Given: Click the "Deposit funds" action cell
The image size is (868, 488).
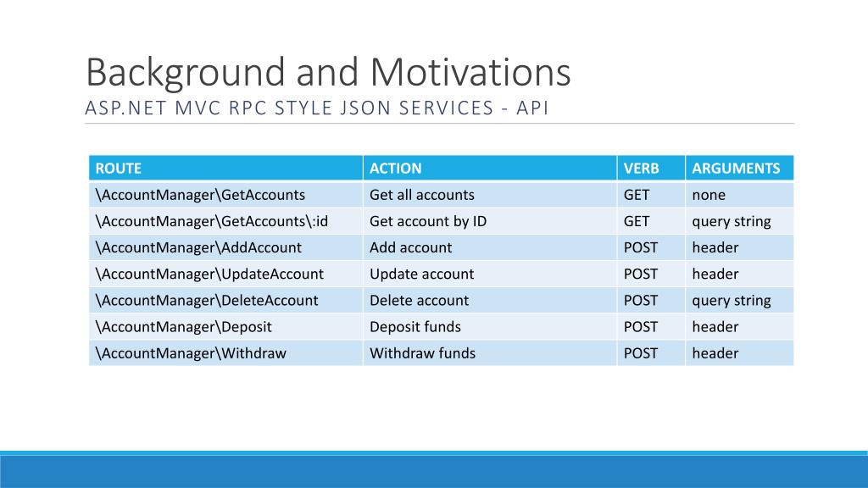Looking at the screenshot, I should [x=490, y=326].
